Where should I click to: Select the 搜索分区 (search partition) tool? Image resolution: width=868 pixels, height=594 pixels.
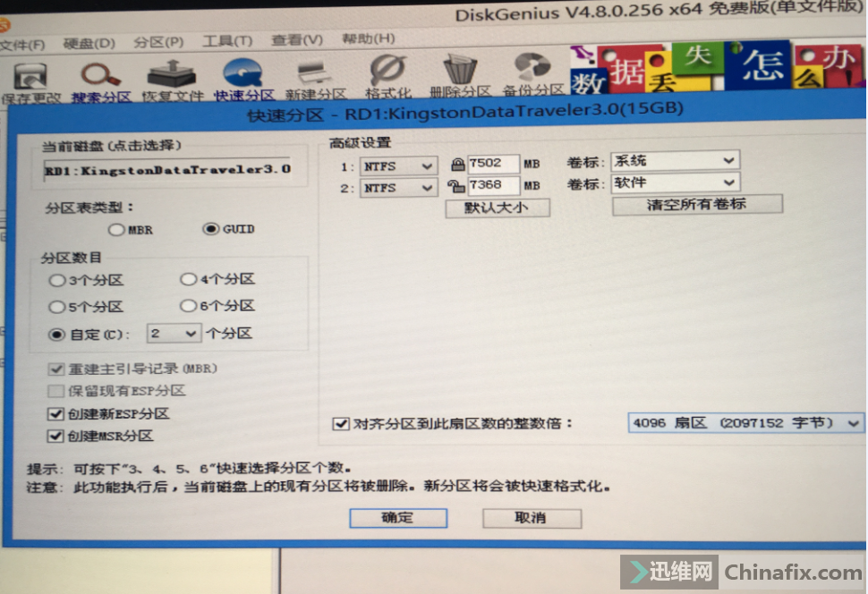click(x=98, y=73)
